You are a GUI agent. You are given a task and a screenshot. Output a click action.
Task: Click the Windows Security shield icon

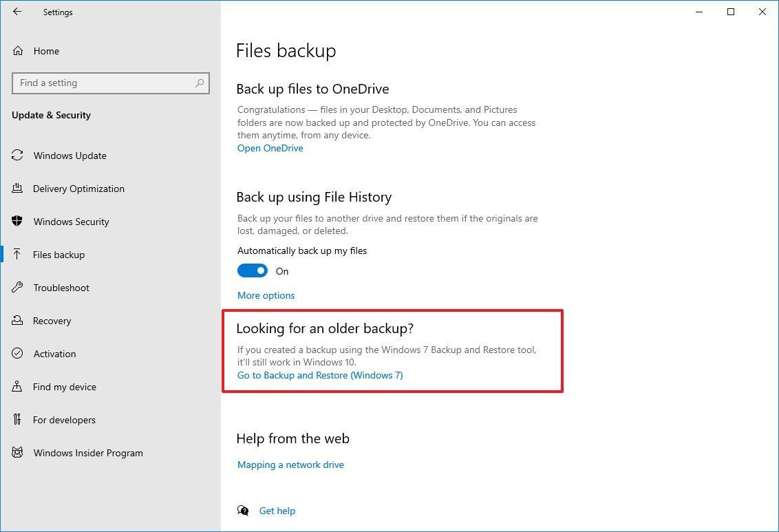click(18, 222)
